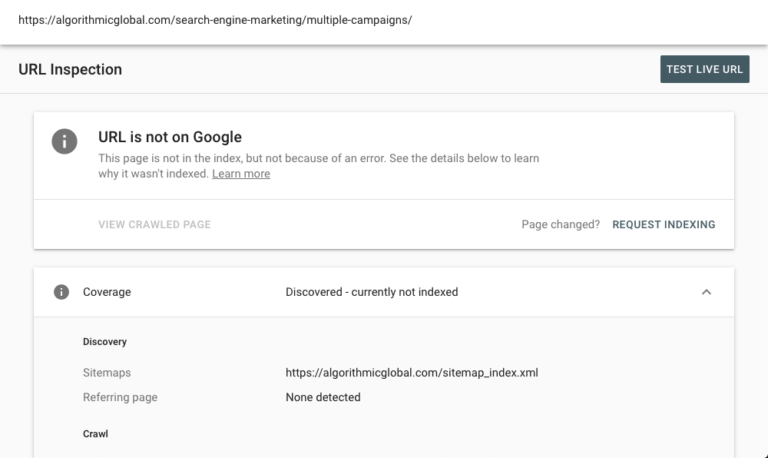Image resolution: width=768 pixels, height=458 pixels.
Task: Click the "None detected" value
Action: pyautogui.click(x=322, y=397)
